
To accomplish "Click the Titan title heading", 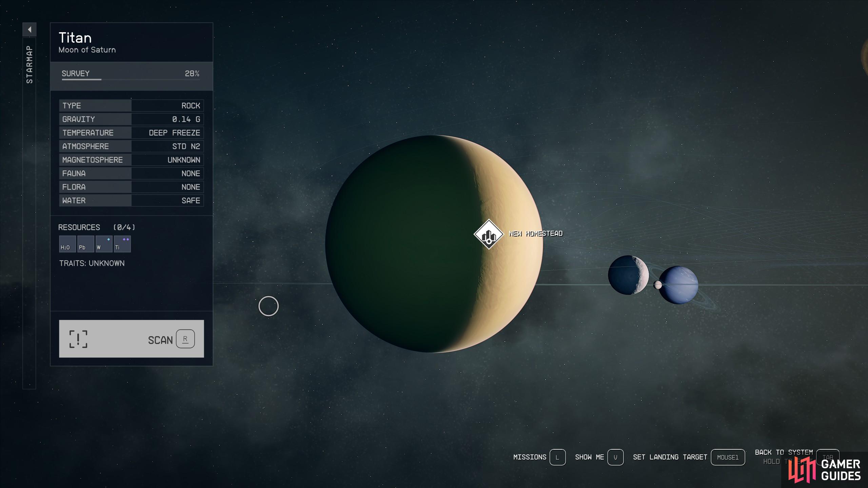I will click(x=75, y=38).
